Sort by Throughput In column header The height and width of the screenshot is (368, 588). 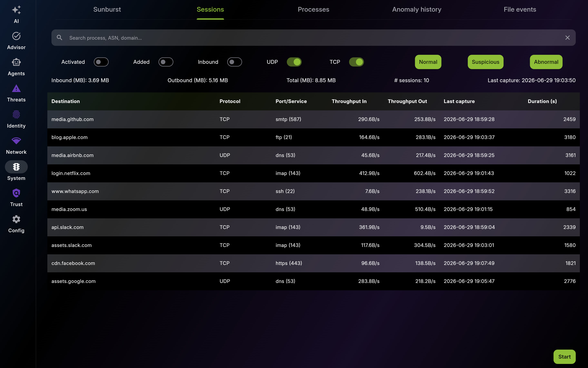point(349,101)
